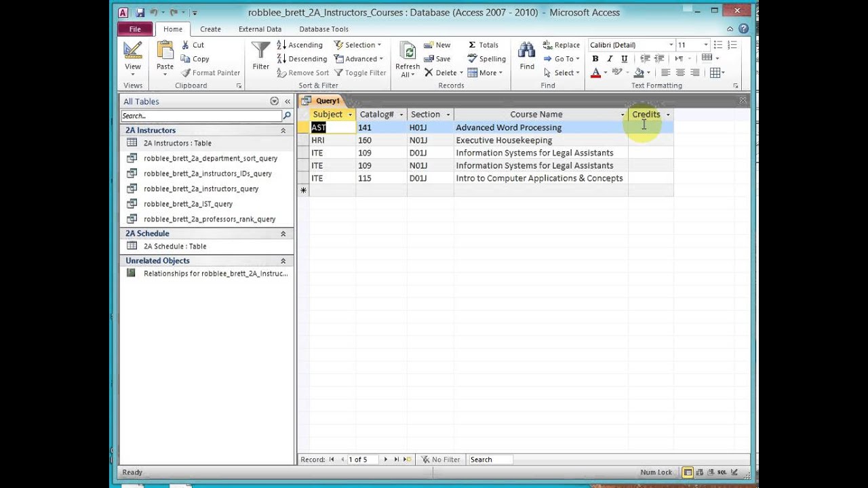The height and width of the screenshot is (488, 868).
Task: Open robblee_brett_2a_IST_query
Action: (188, 204)
